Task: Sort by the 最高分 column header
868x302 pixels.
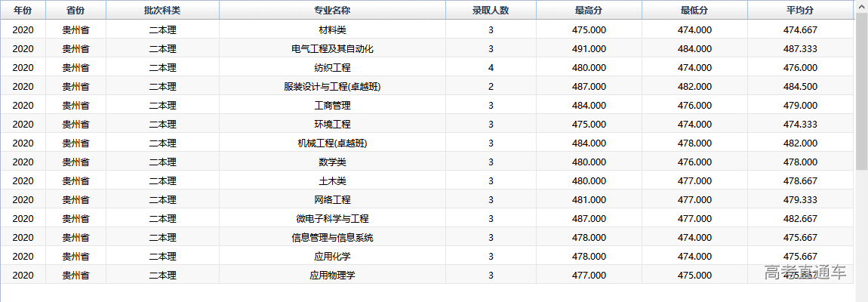Action: tap(589, 11)
